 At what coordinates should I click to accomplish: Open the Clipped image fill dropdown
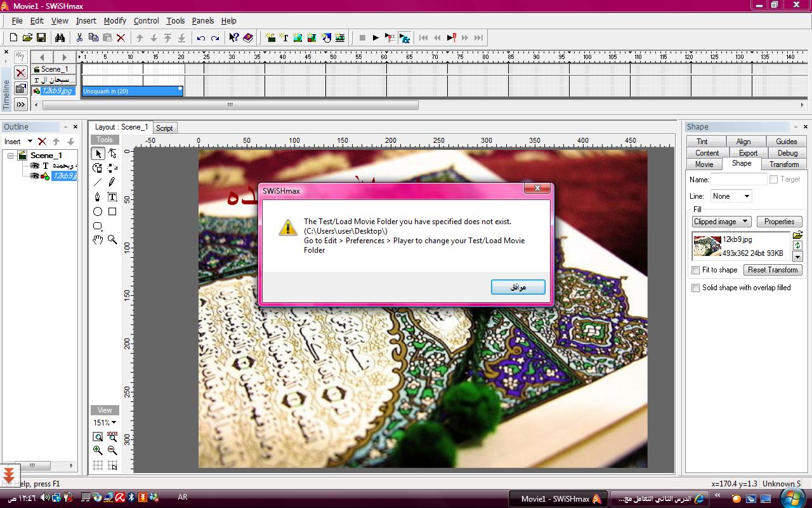click(721, 222)
